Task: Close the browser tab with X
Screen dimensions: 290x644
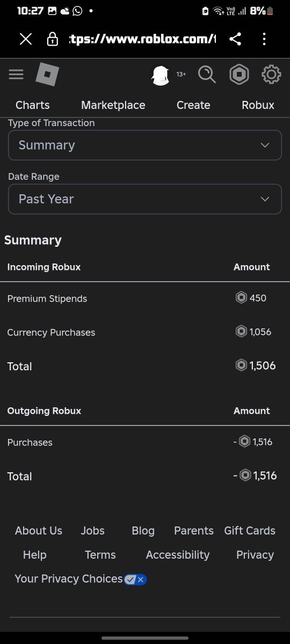Action: click(x=26, y=39)
